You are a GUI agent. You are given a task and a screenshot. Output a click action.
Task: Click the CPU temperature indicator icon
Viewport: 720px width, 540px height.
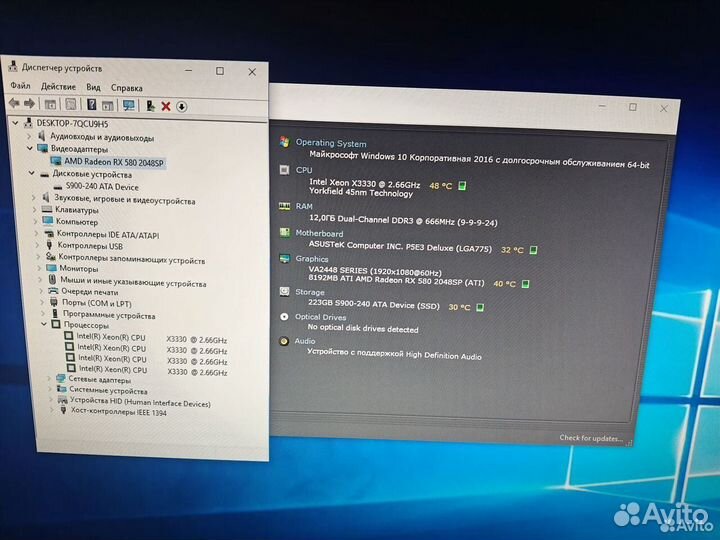point(463,186)
